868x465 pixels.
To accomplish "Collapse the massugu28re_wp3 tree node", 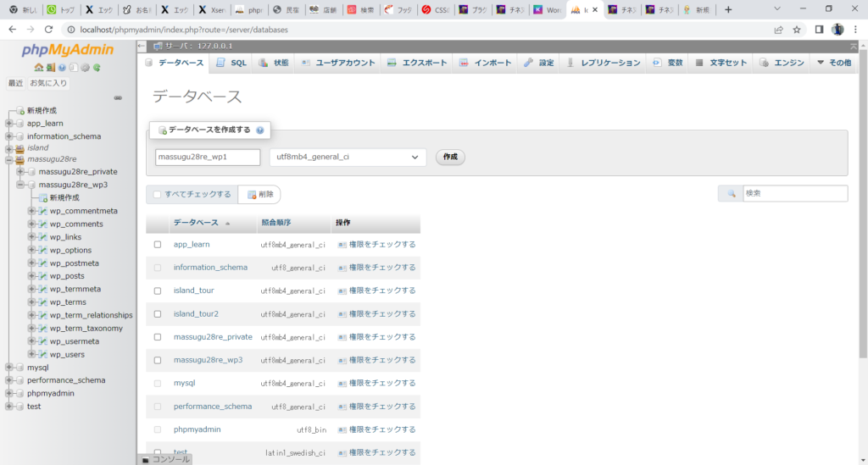I will click(20, 185).
